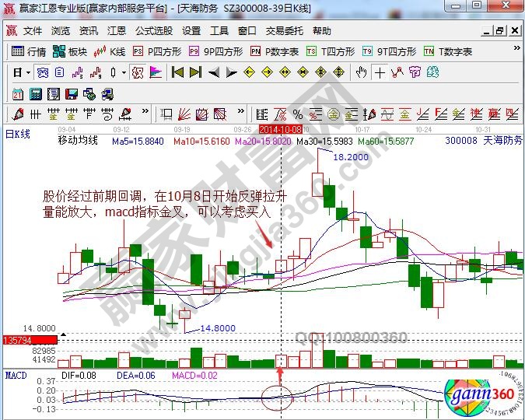
Task: Open the 交易委托 menu
Action: click(x=284, y=31)
